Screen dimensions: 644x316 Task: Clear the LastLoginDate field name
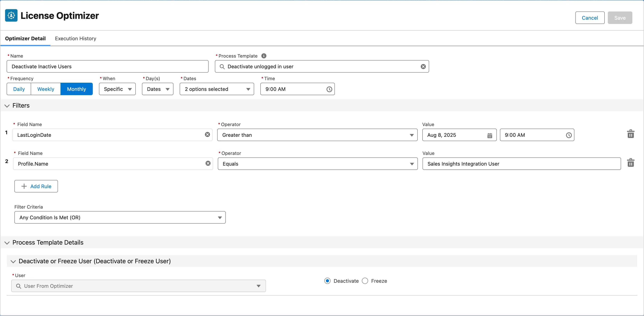(x=207, y=135)
